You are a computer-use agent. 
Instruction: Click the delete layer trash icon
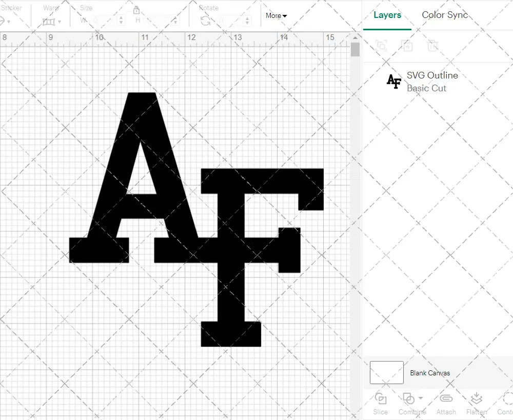(x=432, y=46)
